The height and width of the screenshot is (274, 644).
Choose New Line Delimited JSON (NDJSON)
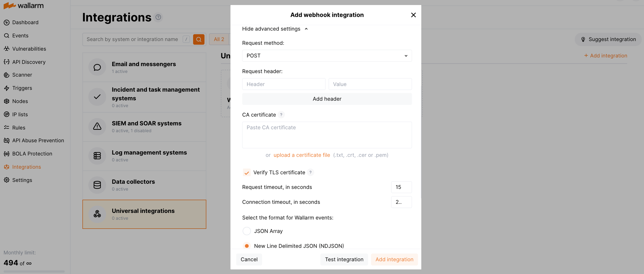246,246
